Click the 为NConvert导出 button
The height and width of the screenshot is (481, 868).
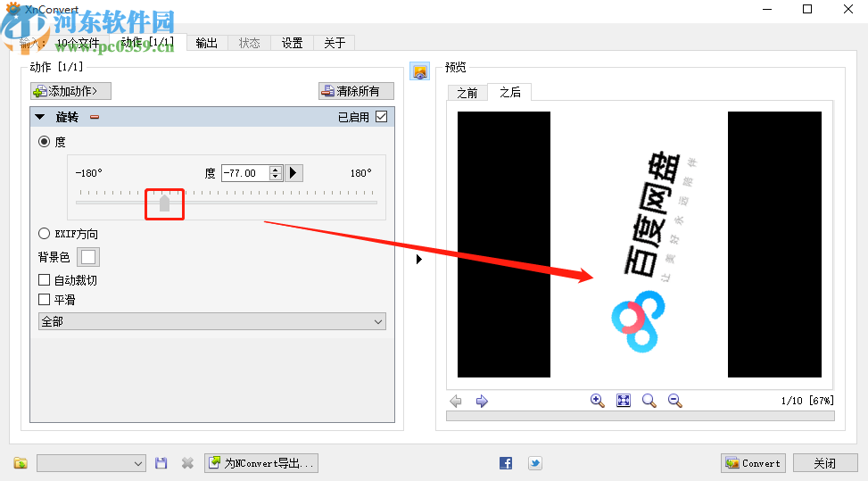(261, 463)
